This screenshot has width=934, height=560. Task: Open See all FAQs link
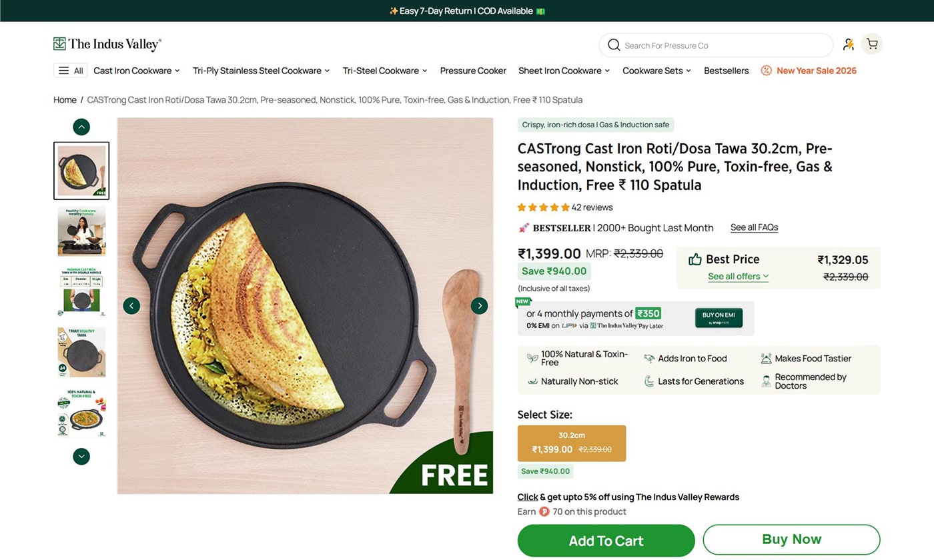(x=754, y=227)
